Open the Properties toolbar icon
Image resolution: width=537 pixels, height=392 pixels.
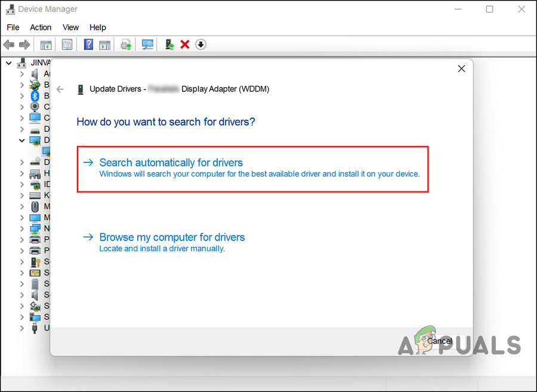pyautogui.click(x=67, y=45)
